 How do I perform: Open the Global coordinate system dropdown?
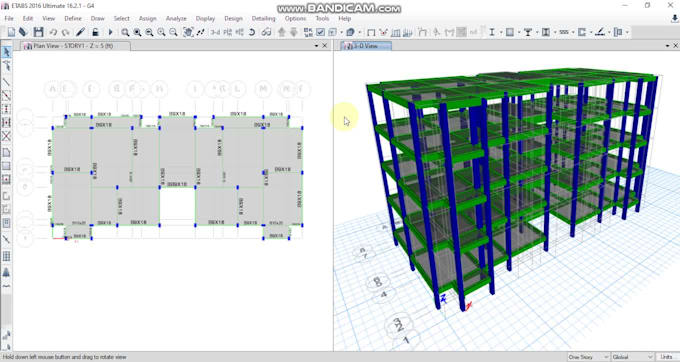click(x=632, y=357)
